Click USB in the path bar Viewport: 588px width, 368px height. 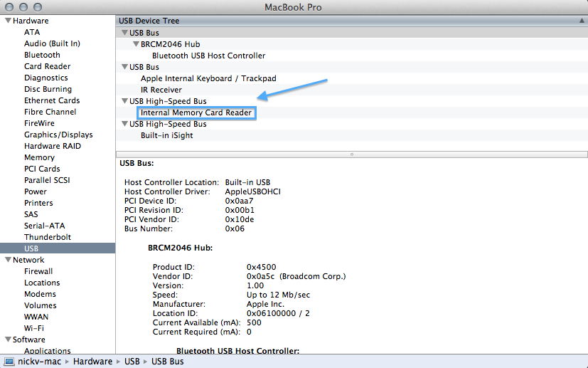coord(132,362)
